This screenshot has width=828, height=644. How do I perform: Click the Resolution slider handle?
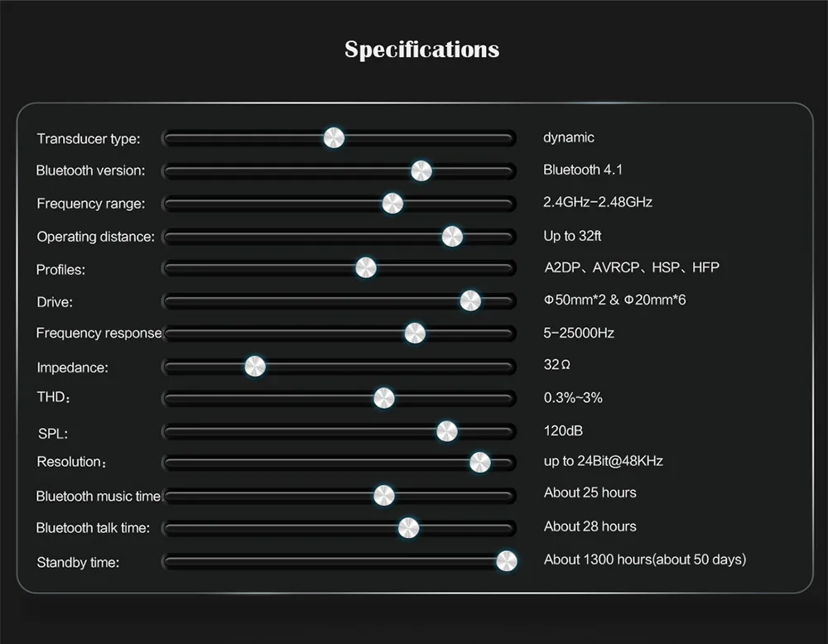480,463
